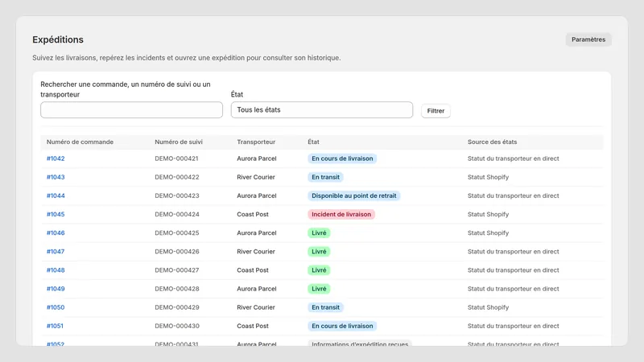Click the Incident de livraison status badge
The height and width of the screenshot is (362, 644).
[341, 214]
